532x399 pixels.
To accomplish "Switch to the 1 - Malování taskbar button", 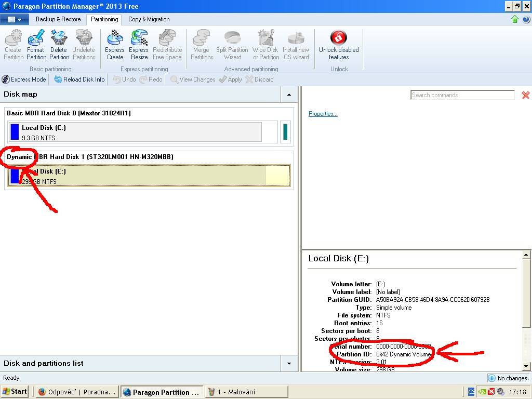I will (246, 392).
